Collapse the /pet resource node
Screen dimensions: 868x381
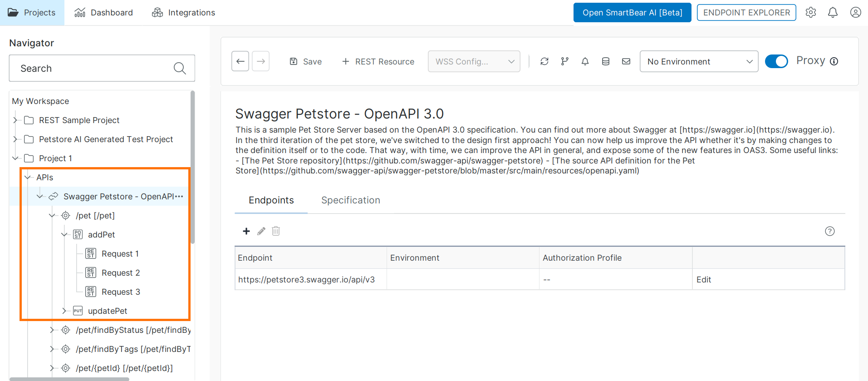coord(52,215)
